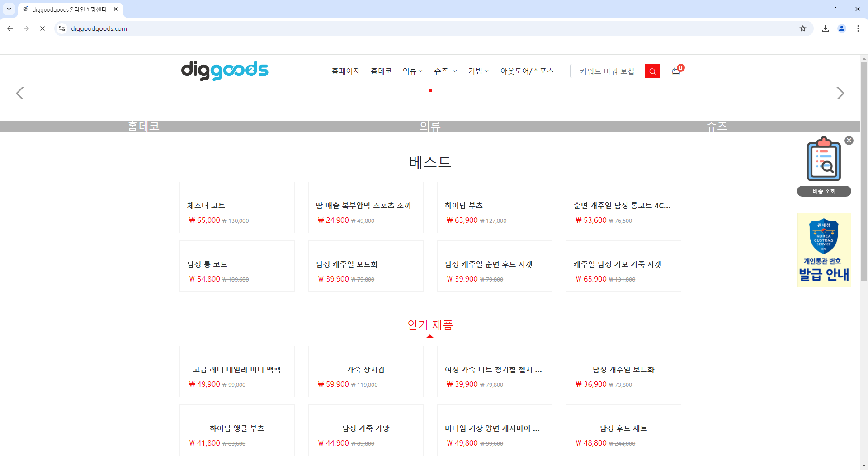The image size is (868, 470).
Task: Select the 홈데코 category banner
Action: coord(143,126)
